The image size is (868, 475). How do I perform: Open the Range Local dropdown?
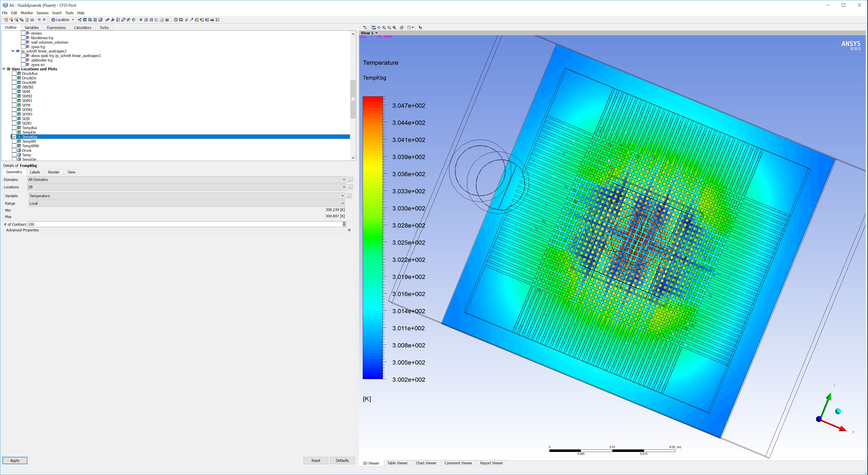point(342,204)
